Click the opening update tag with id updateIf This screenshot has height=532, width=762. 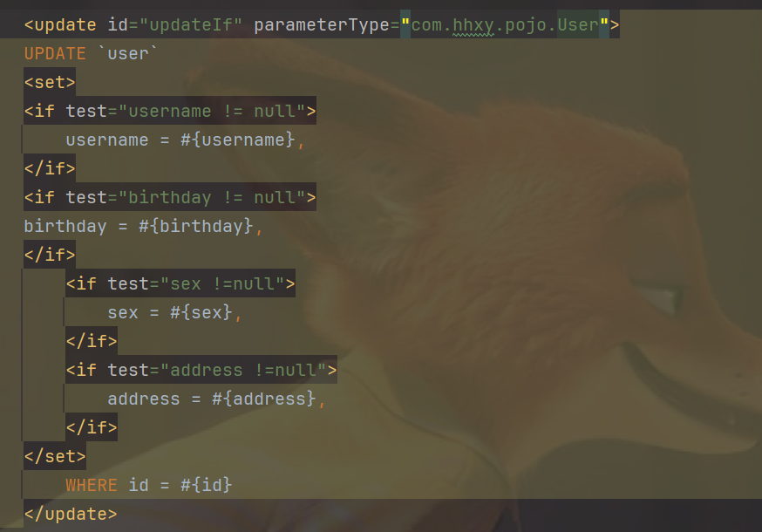[x=322, y=24]
